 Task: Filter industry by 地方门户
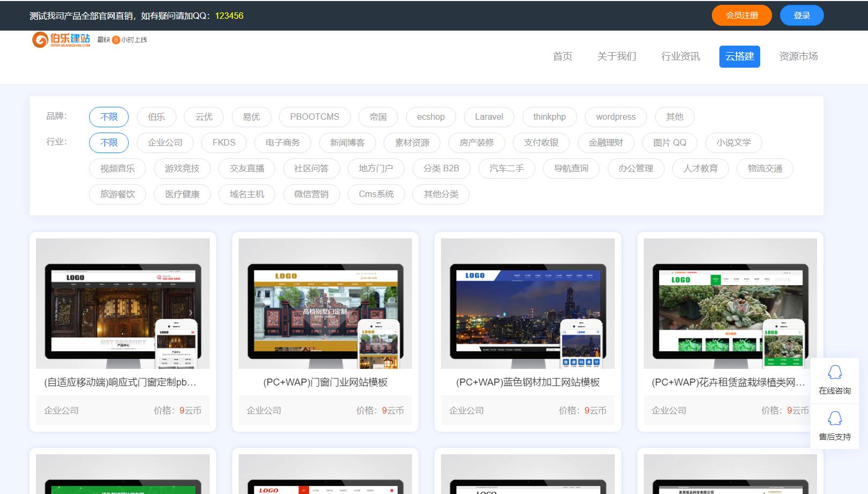click(x=376, y=168)
